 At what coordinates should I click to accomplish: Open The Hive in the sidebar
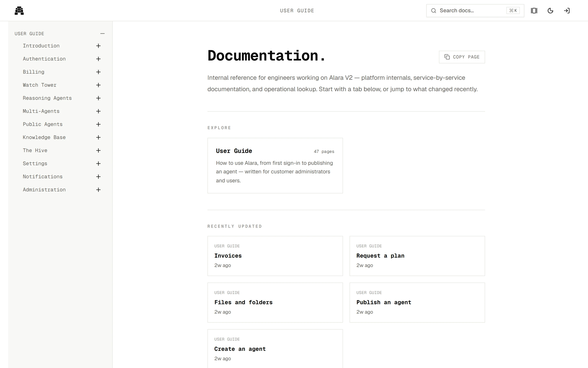click(35, 150)
